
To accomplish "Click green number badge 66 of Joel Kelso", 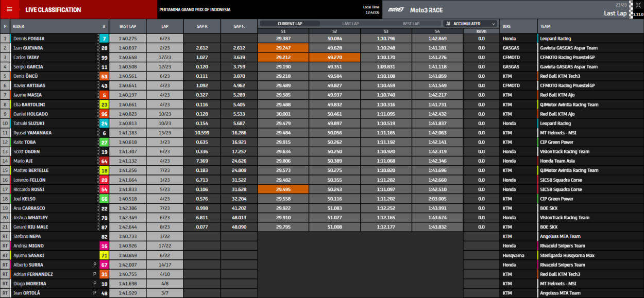I will point(104,199).
